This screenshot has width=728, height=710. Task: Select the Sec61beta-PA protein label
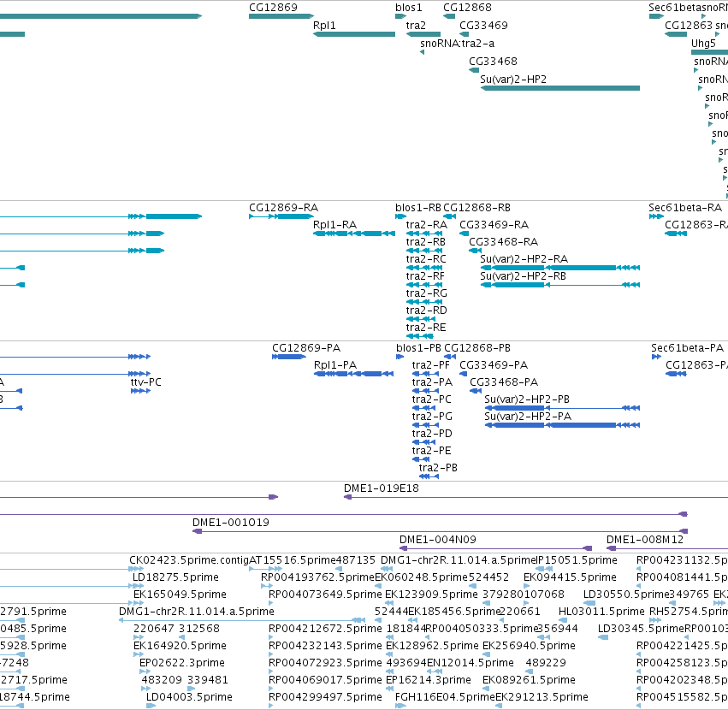coord(687,348)
